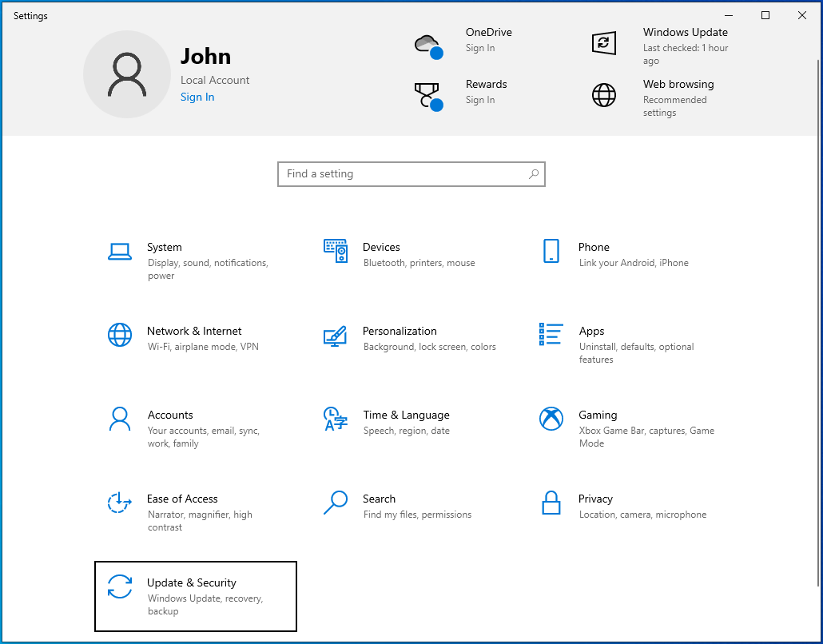The height and width of the screenshot is (644, 823).
Task: Click the Windows Update sync icon
Action: point(604,43)
